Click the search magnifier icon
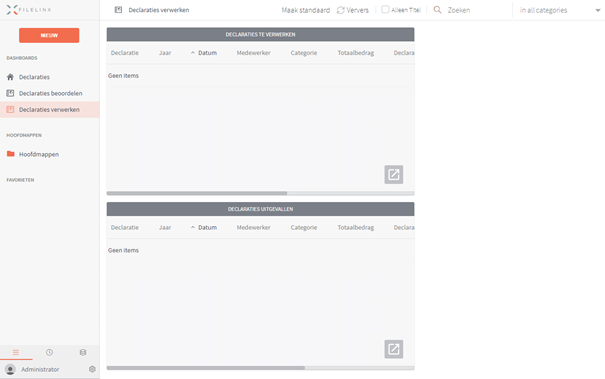Viewport: 605px width, 379px height. point(437,10)
